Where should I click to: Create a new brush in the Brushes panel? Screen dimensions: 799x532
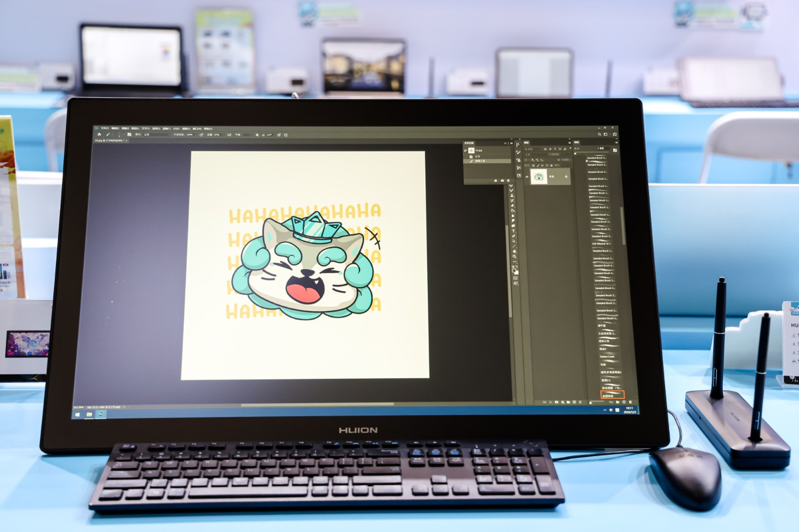tap(624, 402)
